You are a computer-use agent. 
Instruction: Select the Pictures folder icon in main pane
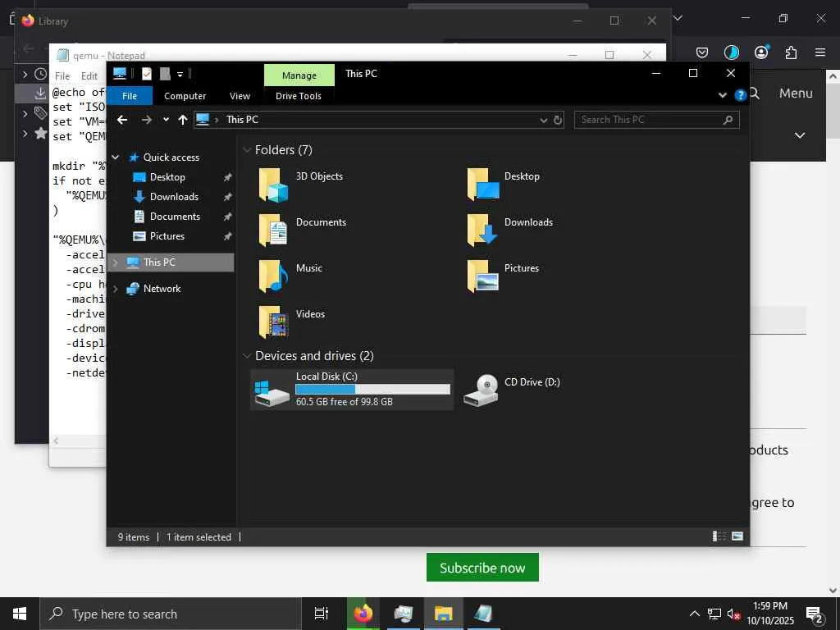coord(482,276)
